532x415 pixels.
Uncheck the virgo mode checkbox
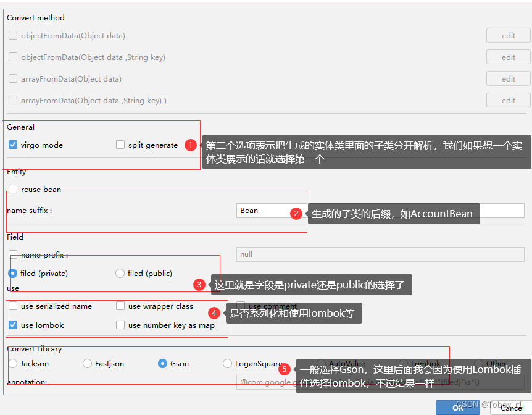tap(13, 145)
